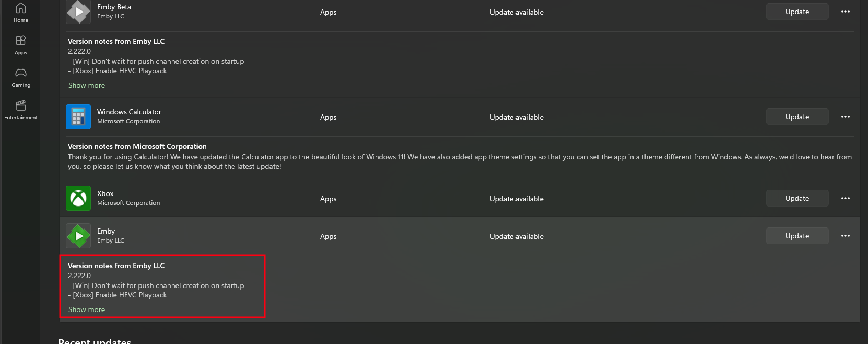Update Windows Calculator
The height and width of the screenshot is (344, 868).
click(x=797, y=117)
